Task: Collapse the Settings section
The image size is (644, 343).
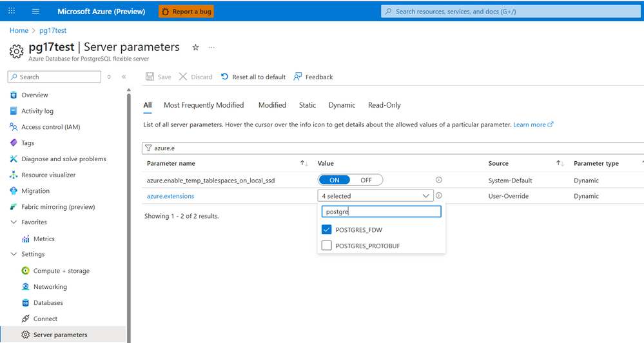Action: click(14, 254)
